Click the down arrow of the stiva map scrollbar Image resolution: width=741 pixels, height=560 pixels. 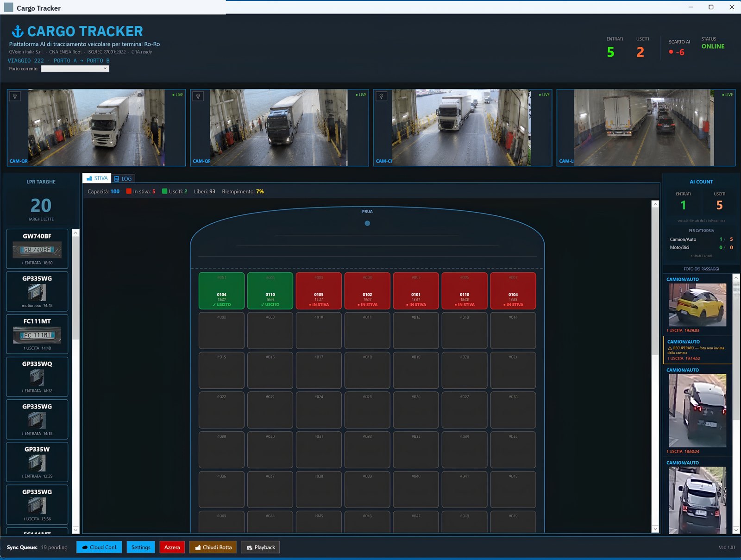pos(655,529)
